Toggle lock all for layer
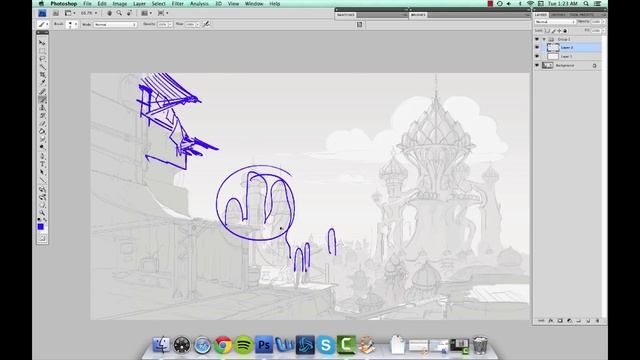The image size is (640, 360). [565, 31]
